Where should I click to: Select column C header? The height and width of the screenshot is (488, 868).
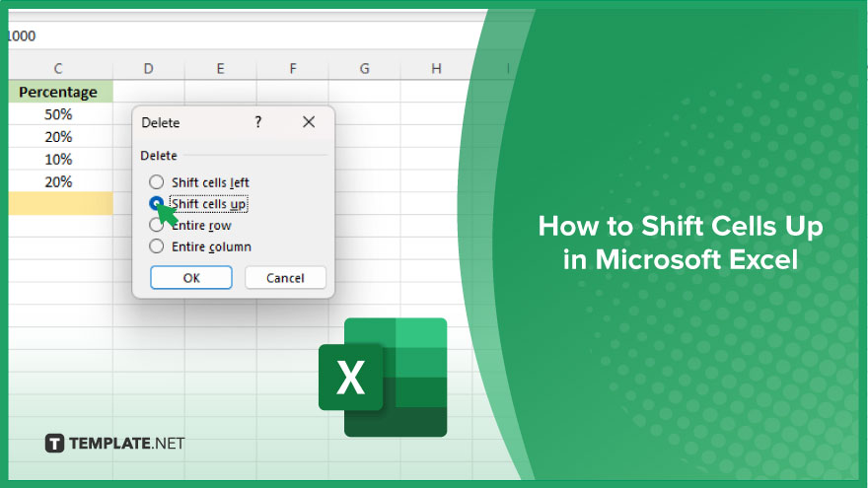(58, 69)
